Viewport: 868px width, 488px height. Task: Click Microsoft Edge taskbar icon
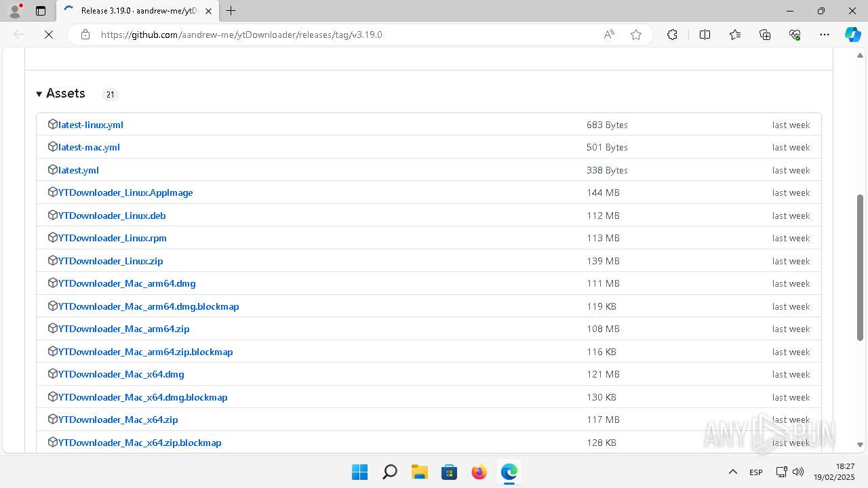pyautogui.click(x=509, y=472)
